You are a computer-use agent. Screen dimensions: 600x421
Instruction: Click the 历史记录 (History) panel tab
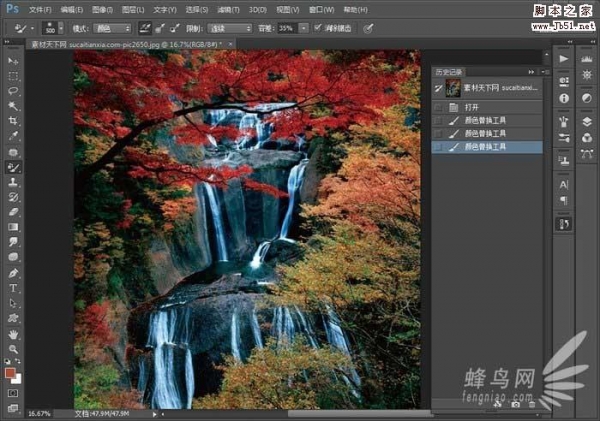tap(450, 73)
